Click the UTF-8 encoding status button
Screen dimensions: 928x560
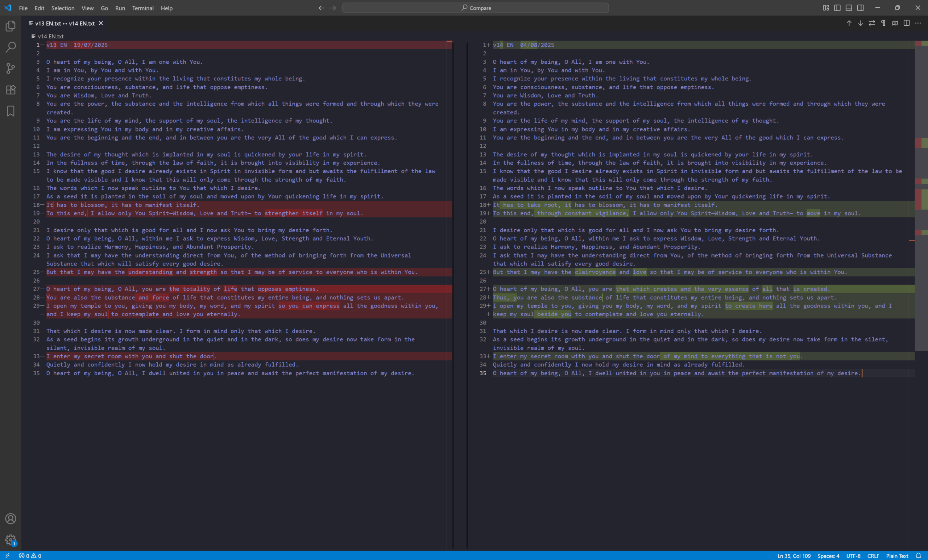(853, 556)
